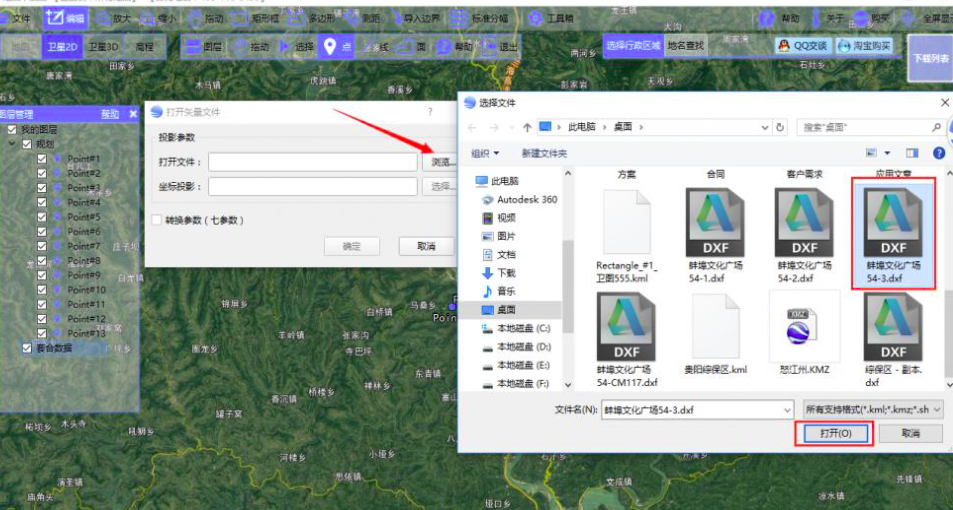Activate the 测距 distance measuring tool

coord(363,19)
